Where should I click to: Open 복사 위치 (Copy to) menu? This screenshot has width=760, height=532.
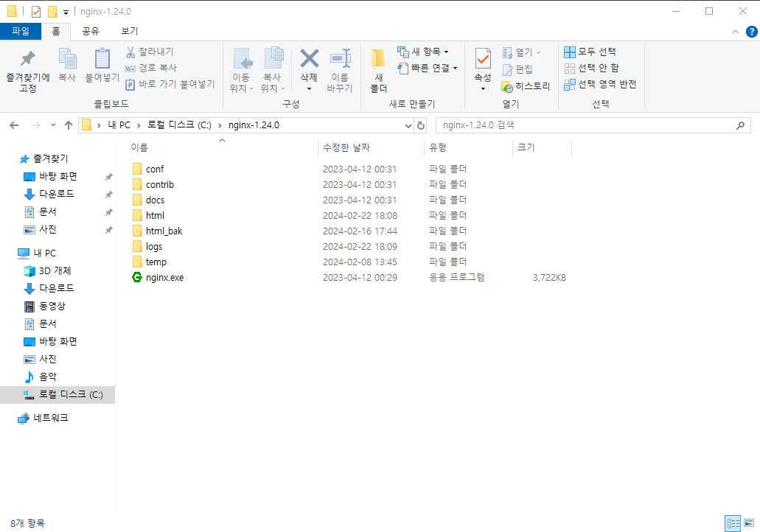coord(273,71)
